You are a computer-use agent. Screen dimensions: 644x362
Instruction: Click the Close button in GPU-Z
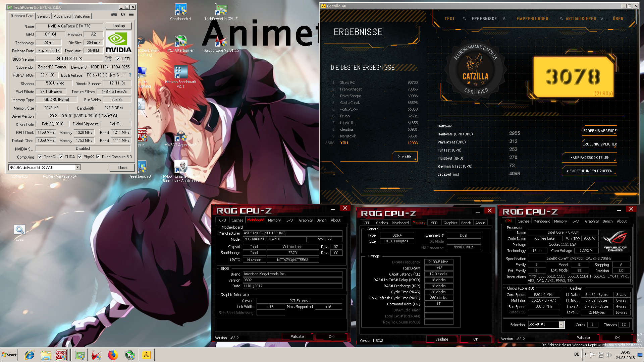122,167
